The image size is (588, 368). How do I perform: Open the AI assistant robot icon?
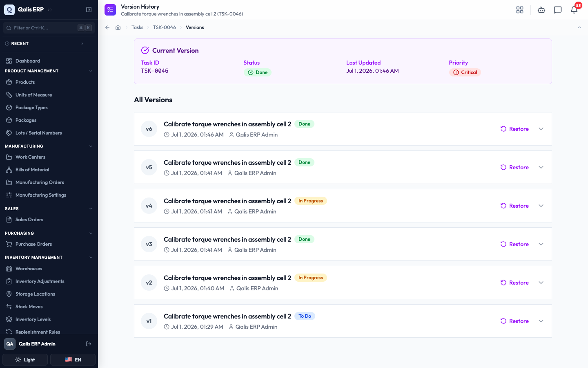tap(541, 10)
